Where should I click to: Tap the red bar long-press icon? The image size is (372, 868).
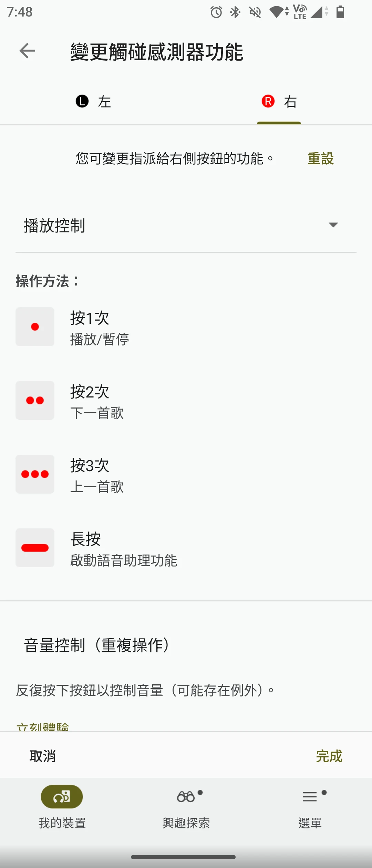pyautogui.click(x=35, y=548)
